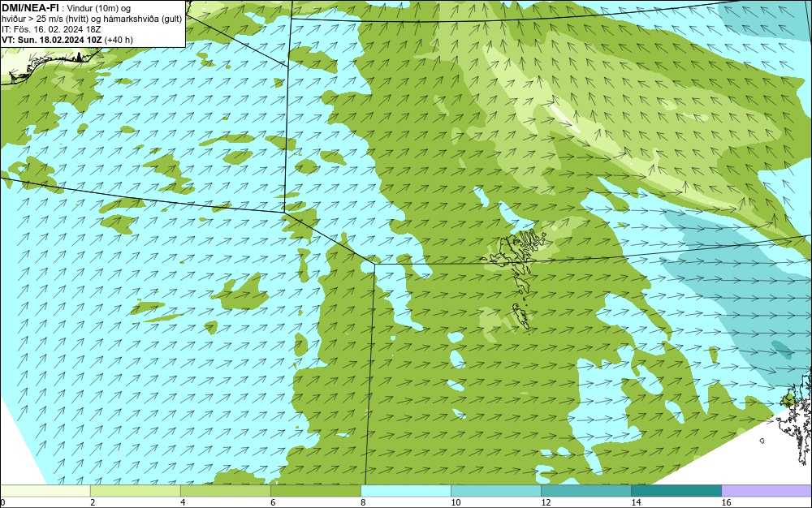Click the 4–6 m/s green legend swatch
This screenshot has width=812, height=508.
point(225,491)
